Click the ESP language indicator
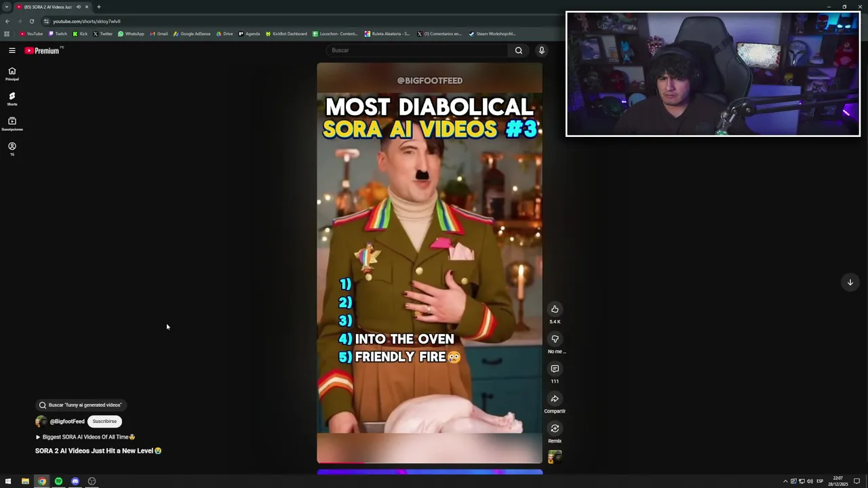 click(x=820, y=481)
